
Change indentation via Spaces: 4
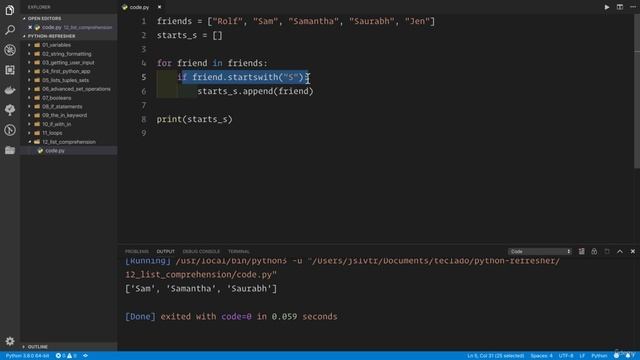click(x=541, y=356)
